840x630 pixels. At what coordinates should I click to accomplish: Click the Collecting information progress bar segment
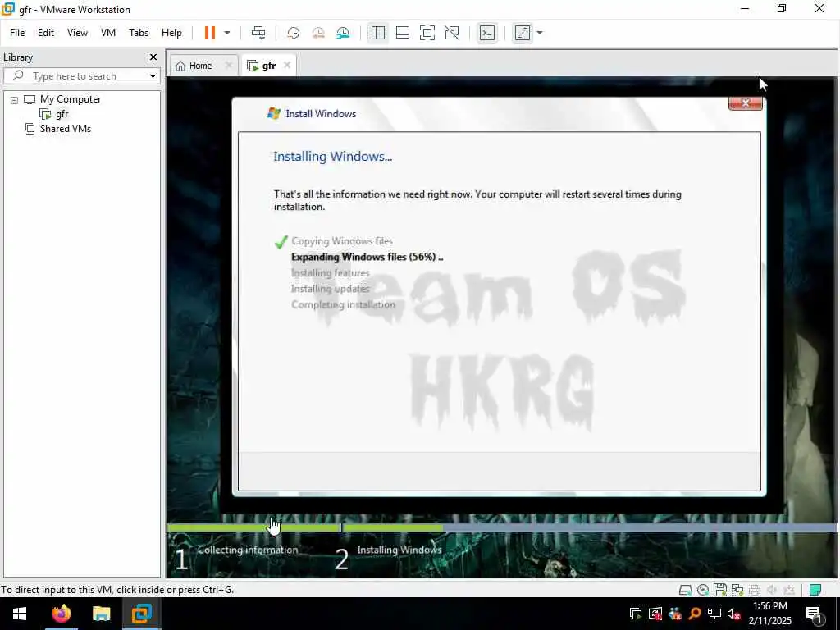coord(254,527)
